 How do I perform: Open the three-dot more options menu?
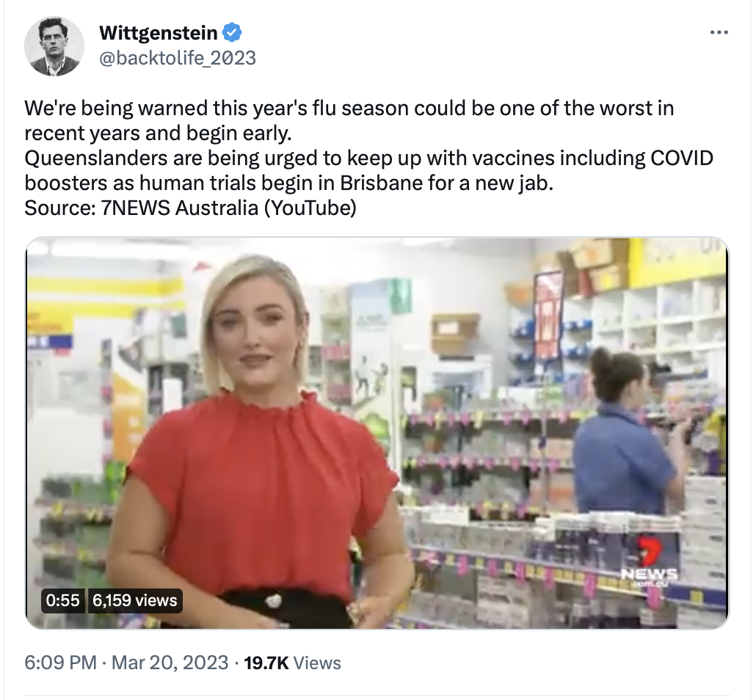tap(719, 33)
